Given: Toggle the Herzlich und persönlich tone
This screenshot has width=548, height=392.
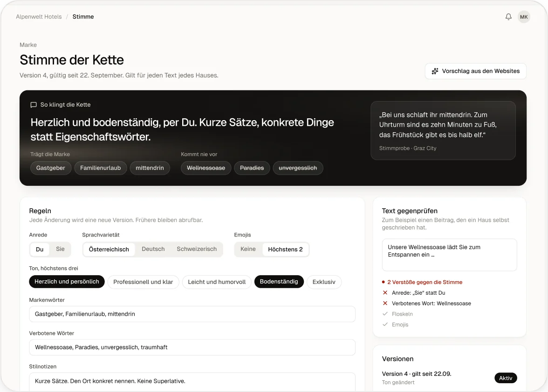Looking at the screenshot, I should pos(67,282).
